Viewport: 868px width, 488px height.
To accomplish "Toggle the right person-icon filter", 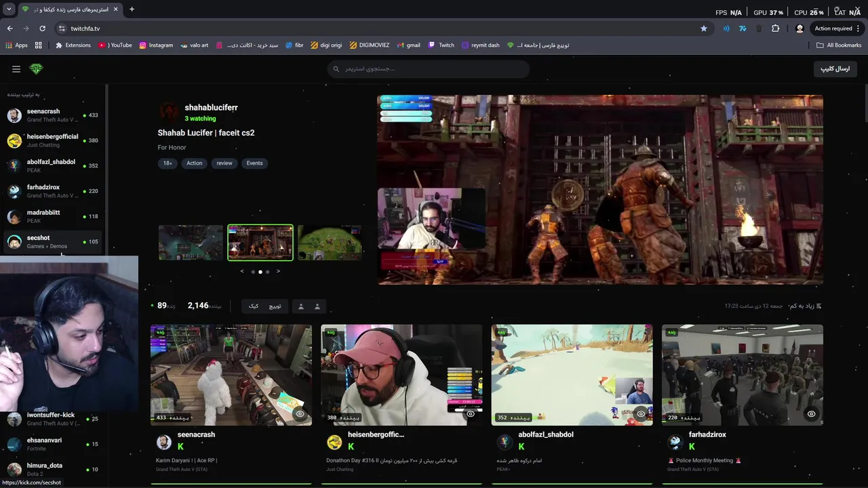I will pyautogui.click(x=317, y=306).
